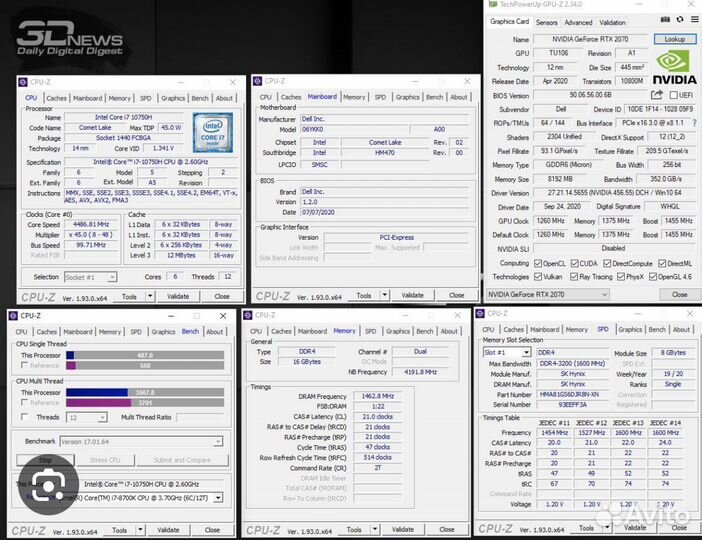Image resolution: width=702 pixels, height=540 pixels.
Task: Open Caches tab in the CPU window
Action: pos(56,98)
